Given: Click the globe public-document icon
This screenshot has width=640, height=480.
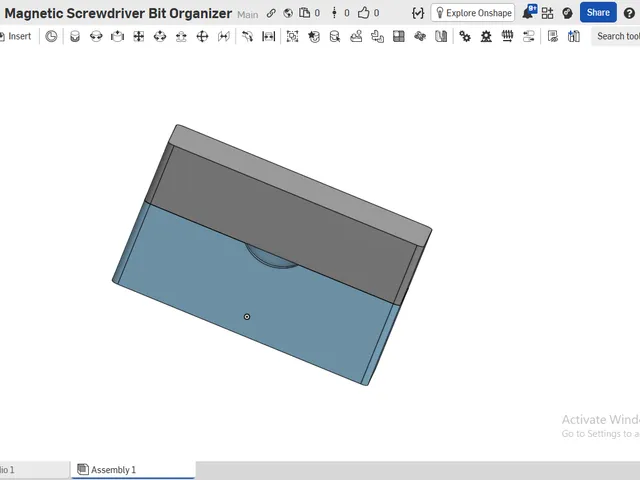Looking at the screenshot, I should point(288,13).
